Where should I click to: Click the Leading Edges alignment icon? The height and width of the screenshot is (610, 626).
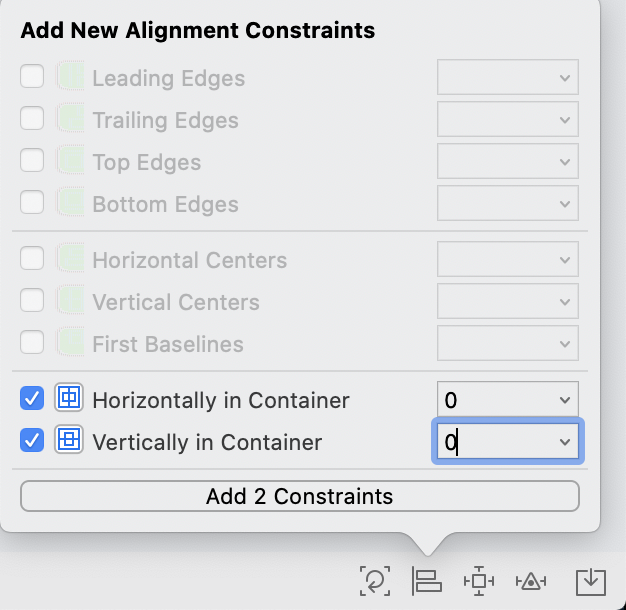click(69, 77)
